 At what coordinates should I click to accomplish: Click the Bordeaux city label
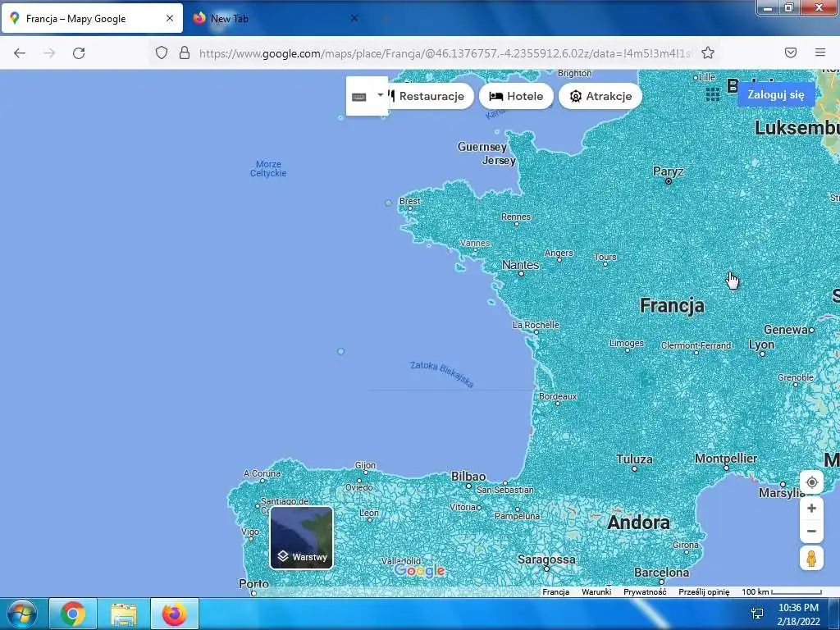[558, 396]
